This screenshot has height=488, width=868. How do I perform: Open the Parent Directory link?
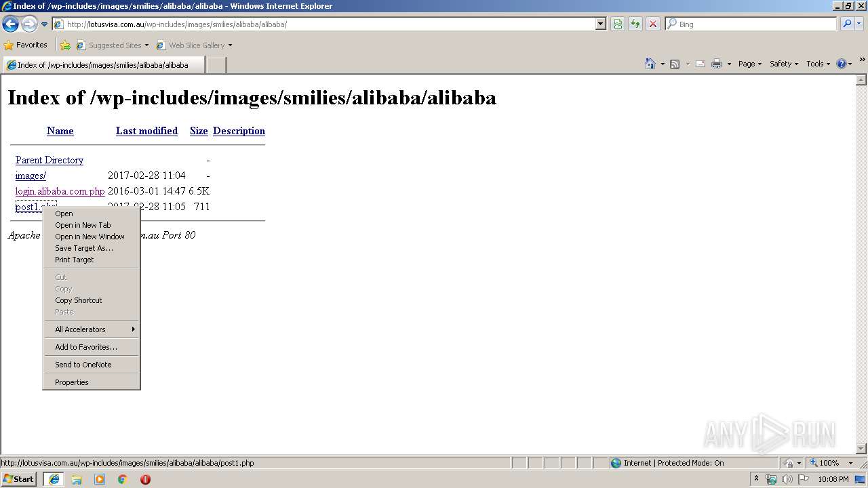click(x=50, y=160)
